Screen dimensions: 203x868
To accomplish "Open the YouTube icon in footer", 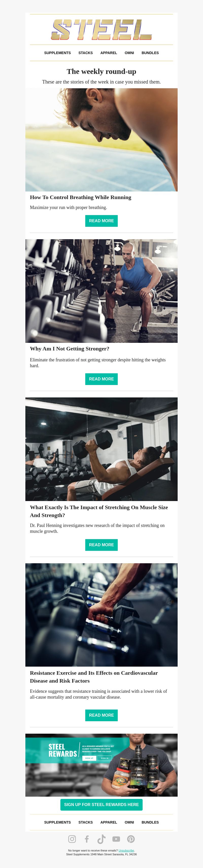I will (116, 839).
